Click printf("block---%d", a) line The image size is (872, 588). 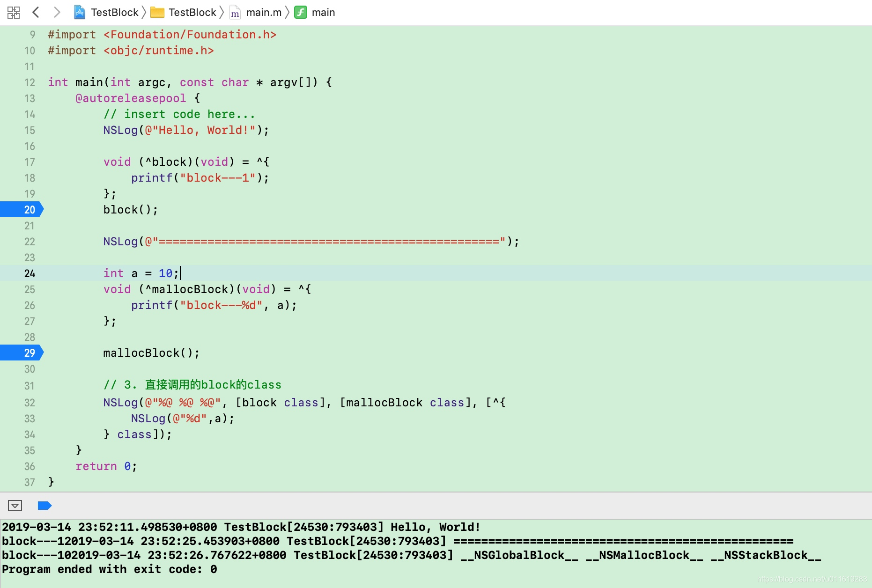pos(214,305)
